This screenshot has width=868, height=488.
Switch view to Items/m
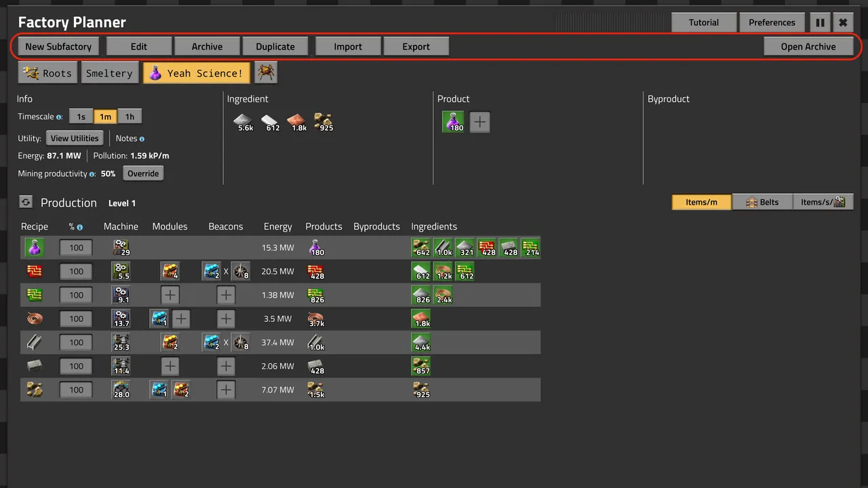[702, 202]
